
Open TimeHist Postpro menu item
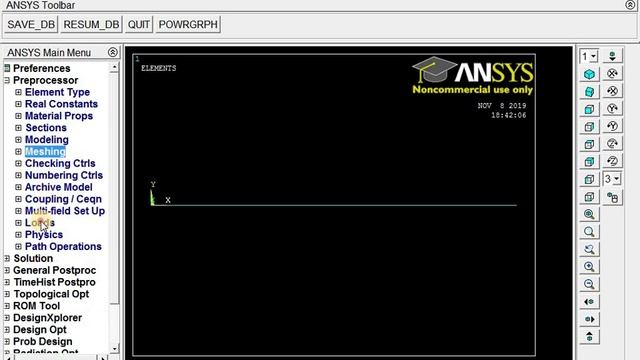(54, 282)
